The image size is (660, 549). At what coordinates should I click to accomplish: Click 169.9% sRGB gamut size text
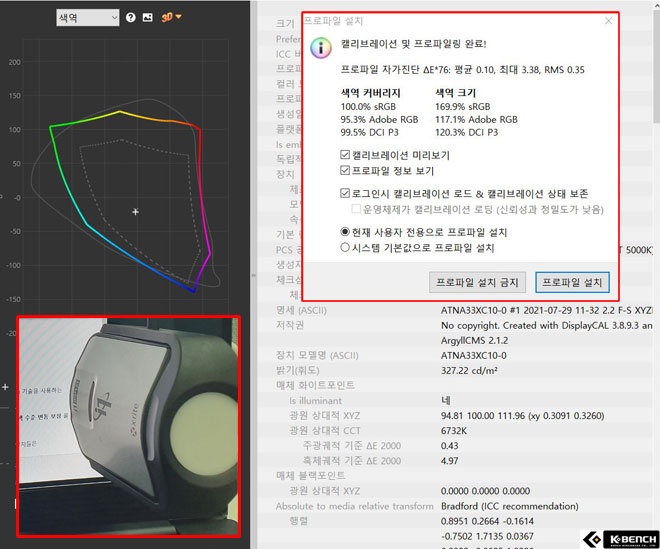(x=463, y=107)
